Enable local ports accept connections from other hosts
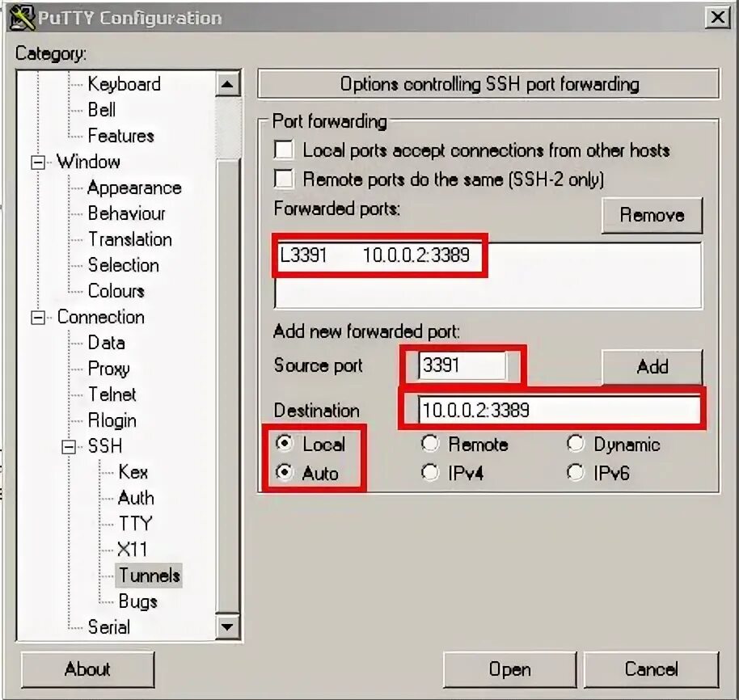Image resolution: width=739 pixels, height=700 pixels. click(284, 150)
